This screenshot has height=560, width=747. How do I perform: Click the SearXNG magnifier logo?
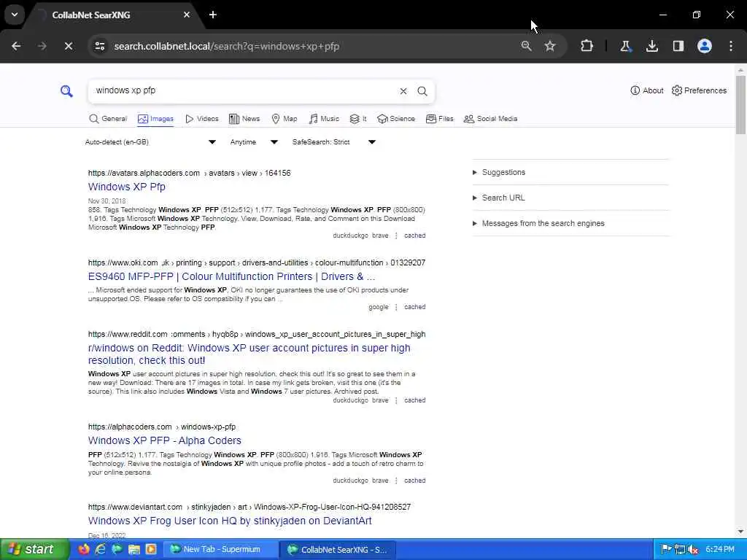pos(66,91)
